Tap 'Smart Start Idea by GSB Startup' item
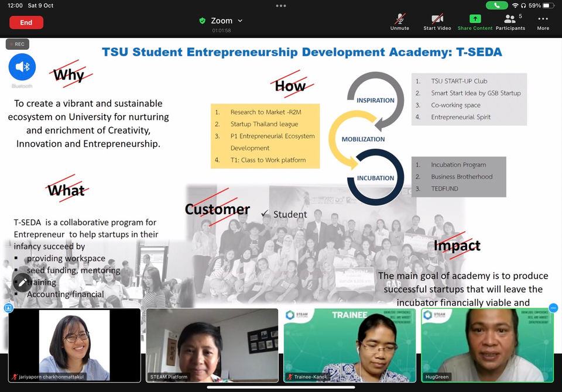 tap(476, 93)
